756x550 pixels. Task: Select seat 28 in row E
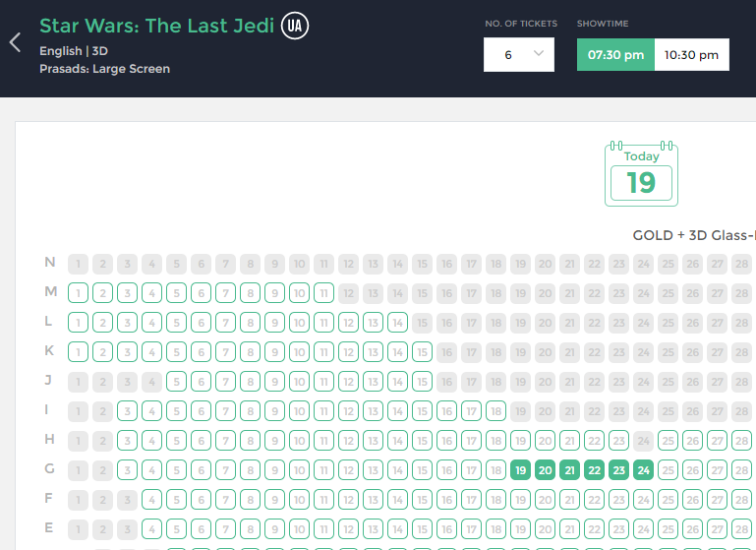tap(742, 529)
